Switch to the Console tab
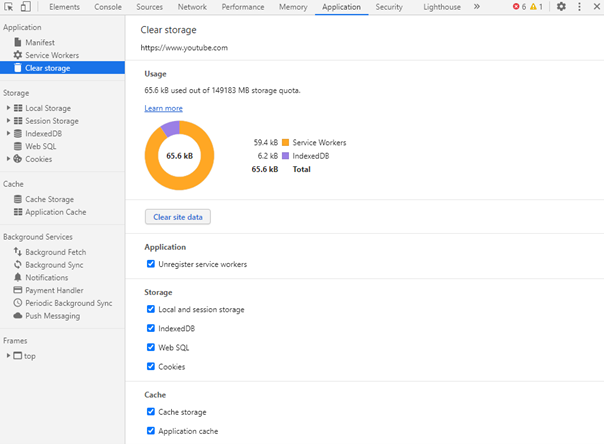Image resolution: width=604 pixels, height=444 pixels. coord(108,7)
